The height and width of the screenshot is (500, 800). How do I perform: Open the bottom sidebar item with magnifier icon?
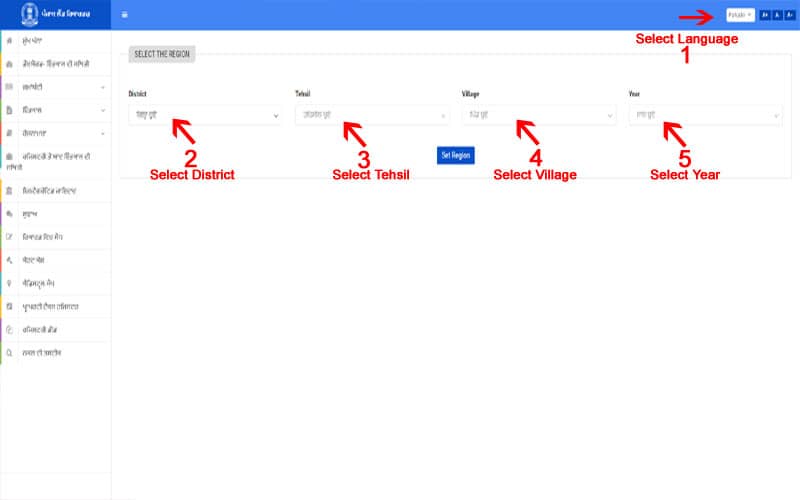coord(56,353)
